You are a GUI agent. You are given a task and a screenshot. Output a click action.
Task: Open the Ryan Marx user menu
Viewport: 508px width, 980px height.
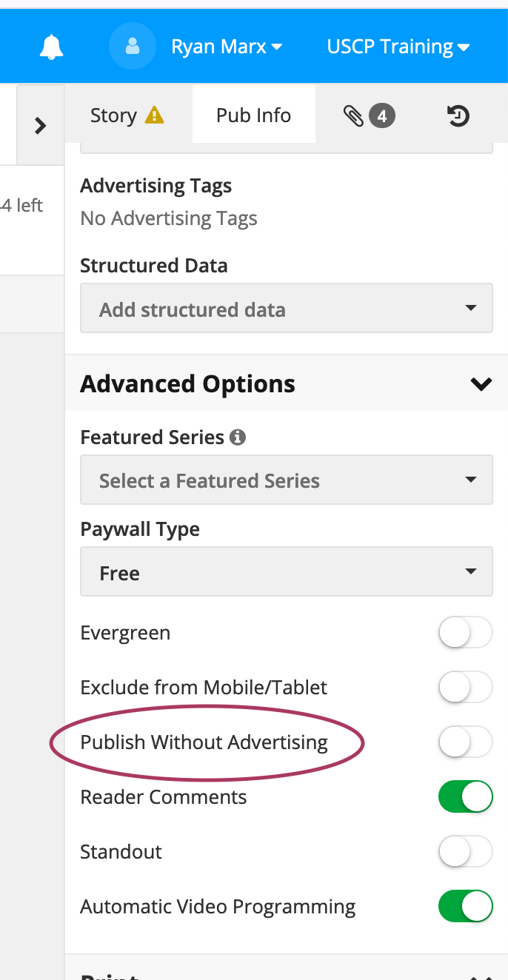(227, 47)
